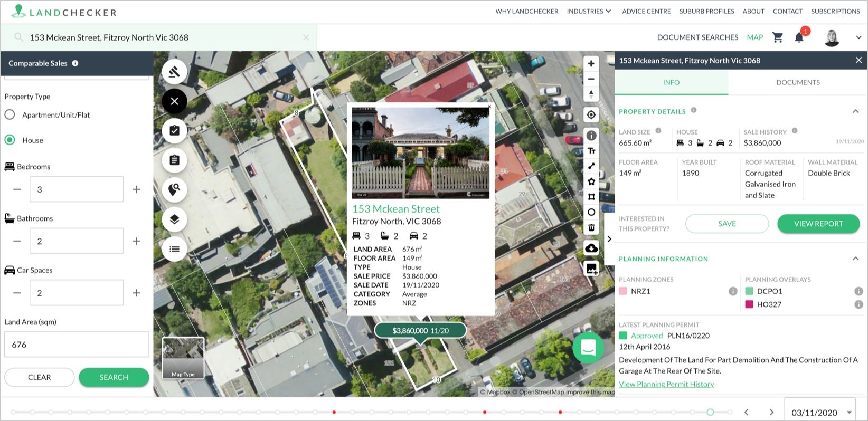868x421 pixels.
Task: Click the cloud download icon
Action: [591, 248]
